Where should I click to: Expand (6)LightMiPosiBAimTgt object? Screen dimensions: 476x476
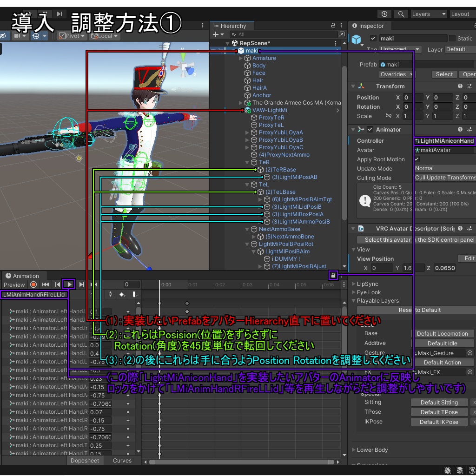(x=260, y=199)
